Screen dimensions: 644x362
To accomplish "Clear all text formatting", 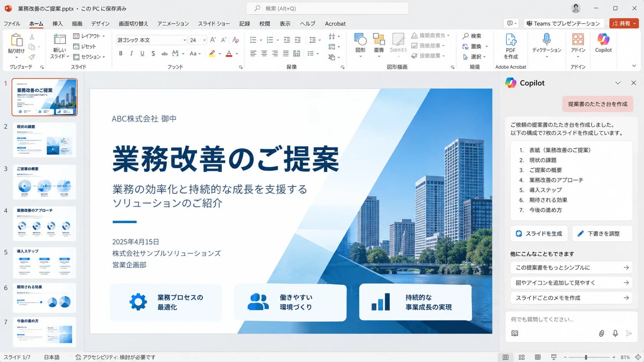I will coord(236,40).
